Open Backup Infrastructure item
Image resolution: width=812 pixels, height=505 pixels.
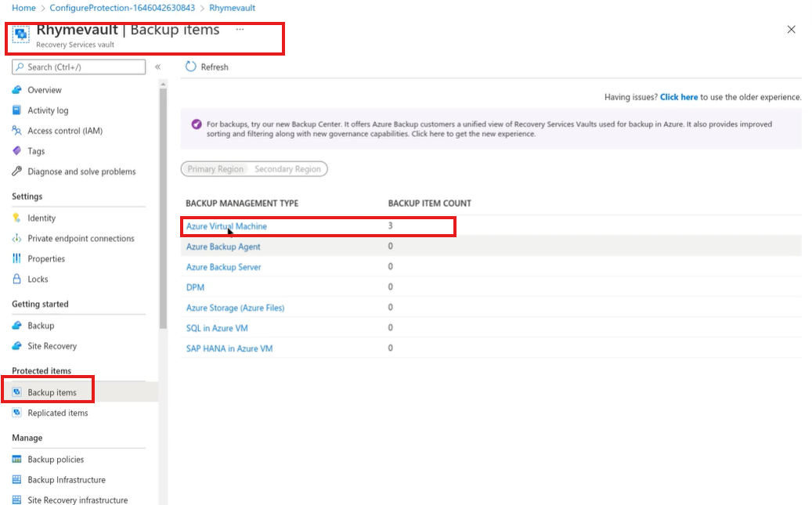(x=67, y=480)
